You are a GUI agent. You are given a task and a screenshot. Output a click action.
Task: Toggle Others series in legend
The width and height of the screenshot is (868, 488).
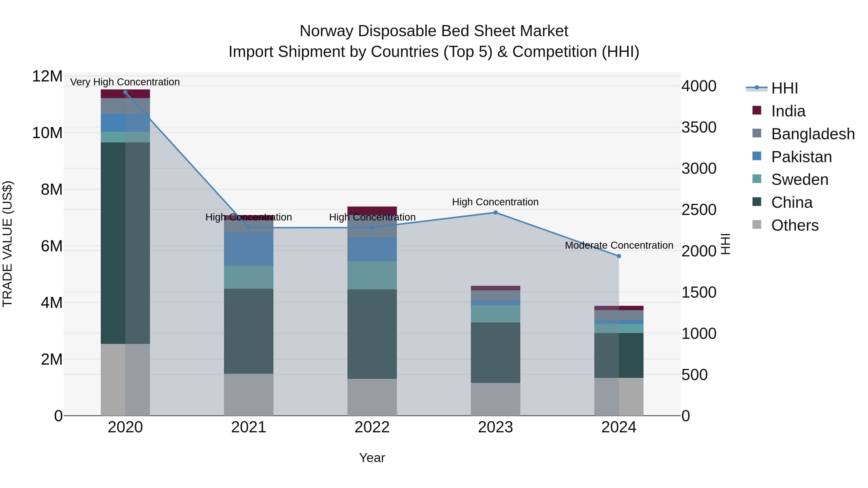[786, 225]
